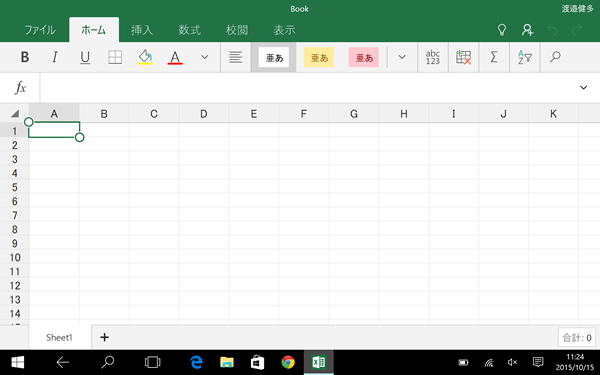Open taskbar Search
Screen dimensions: 600x375
[x=108, y=362]
